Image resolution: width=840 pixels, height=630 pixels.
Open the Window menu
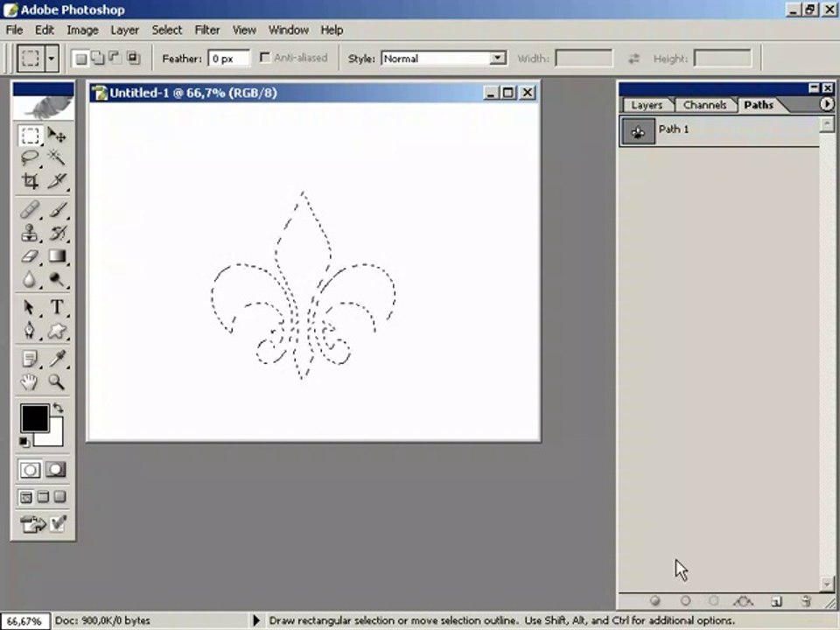[x=288, y=30]
